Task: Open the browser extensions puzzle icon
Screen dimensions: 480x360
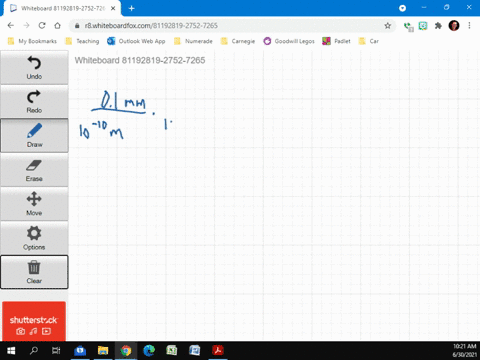Action: point(438,26)
